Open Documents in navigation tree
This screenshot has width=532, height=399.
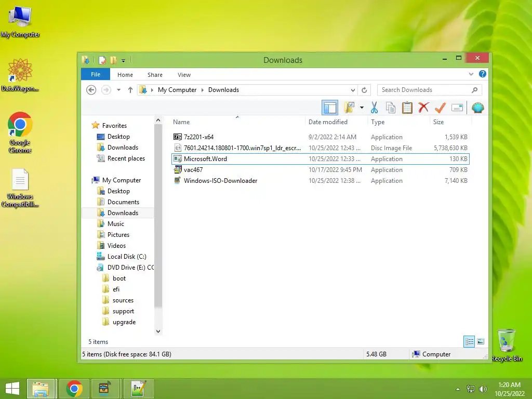pyautogui.click(x=123, y=202)
